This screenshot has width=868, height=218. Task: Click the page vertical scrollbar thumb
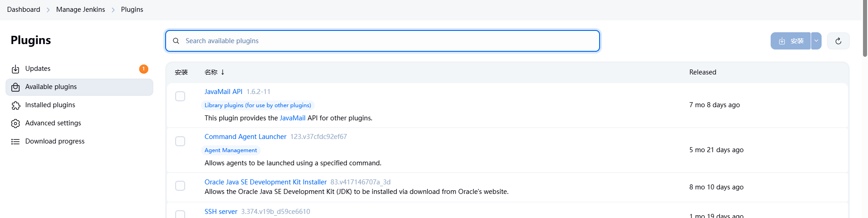click(x=865, y=28)
